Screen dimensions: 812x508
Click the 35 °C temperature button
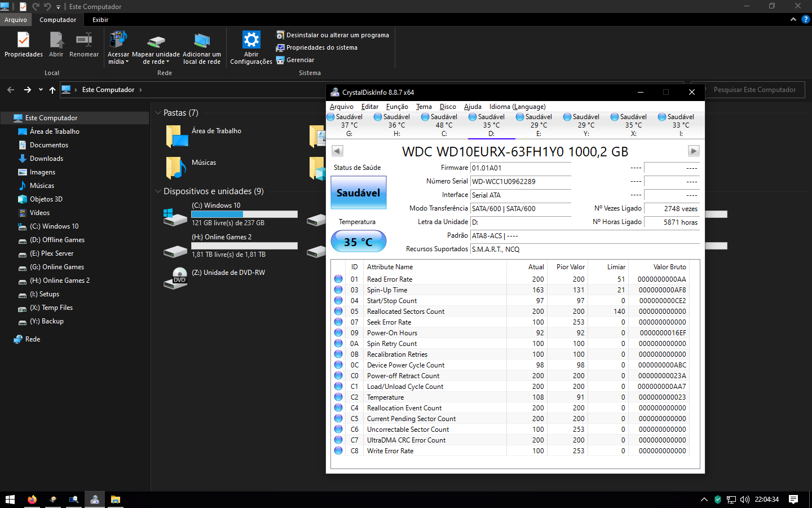pyautogui.click(x=358, y=242)
